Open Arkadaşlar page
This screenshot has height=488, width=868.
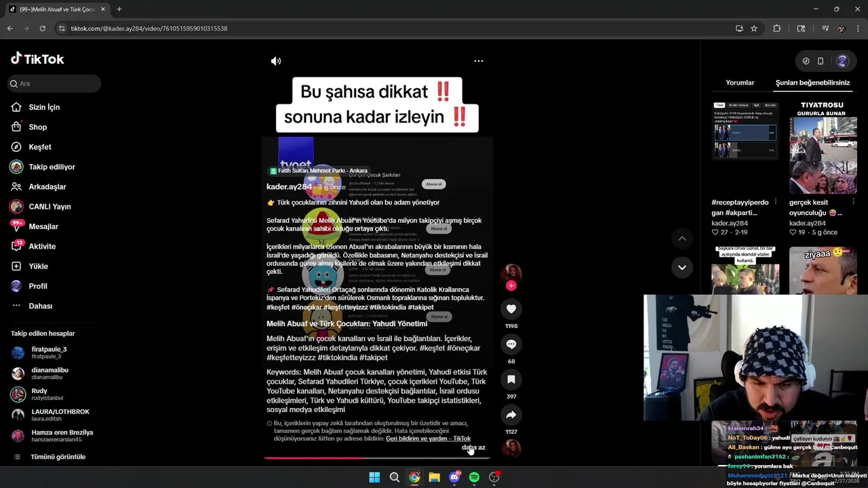pos(47,186)
